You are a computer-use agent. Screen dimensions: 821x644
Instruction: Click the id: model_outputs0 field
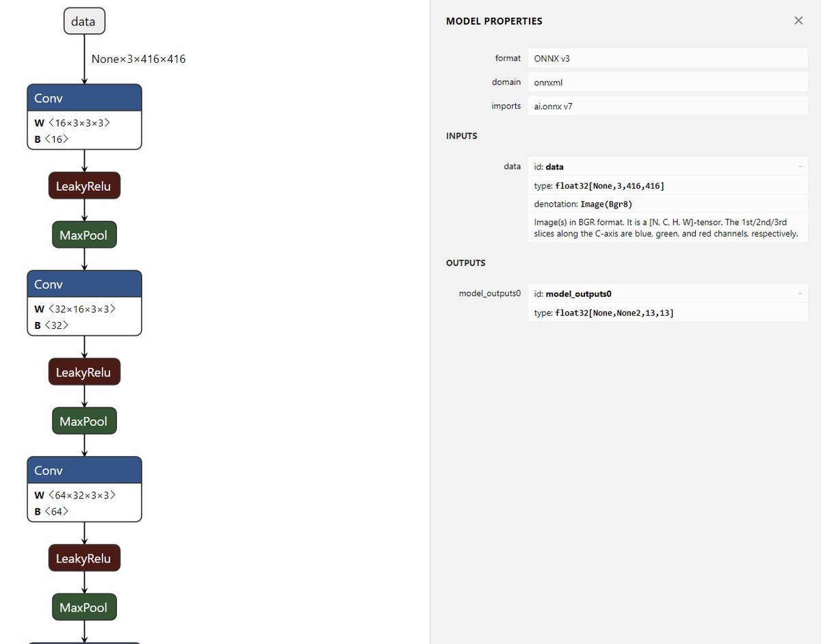pyautogui.click(x=668, y=293)
